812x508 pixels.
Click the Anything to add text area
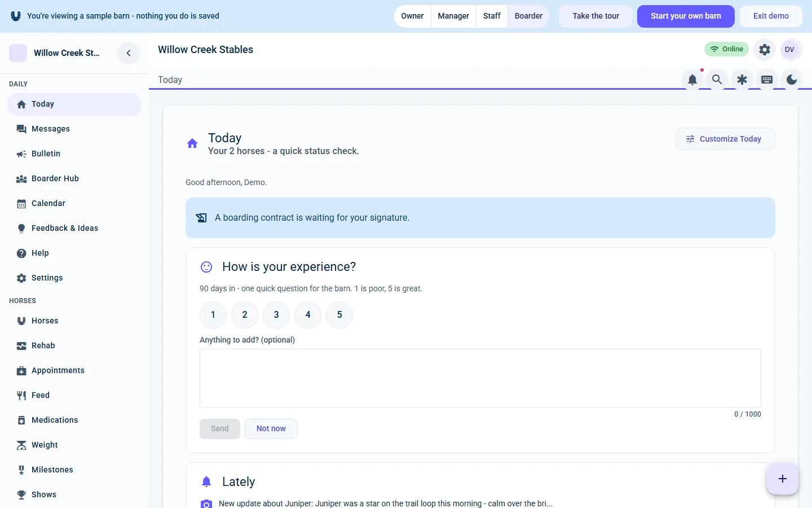pos(480,378)
